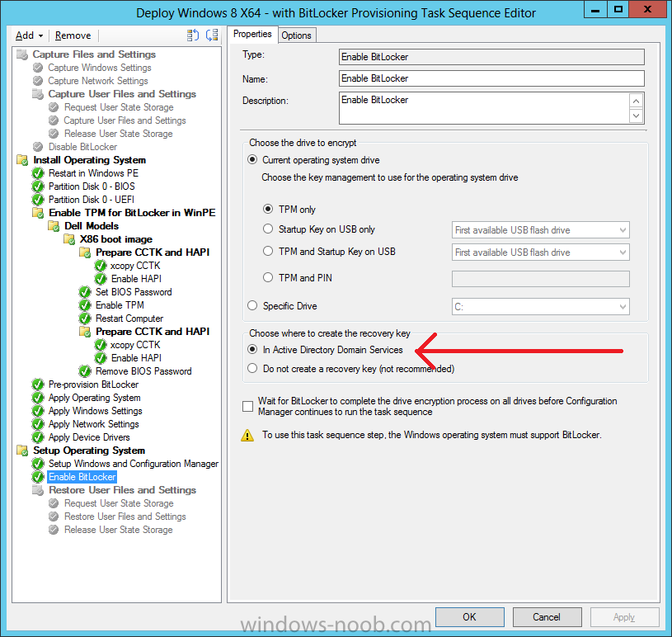
Task: Select Restore User Files and Settings step under Restore group
Action: click(125, 517)
